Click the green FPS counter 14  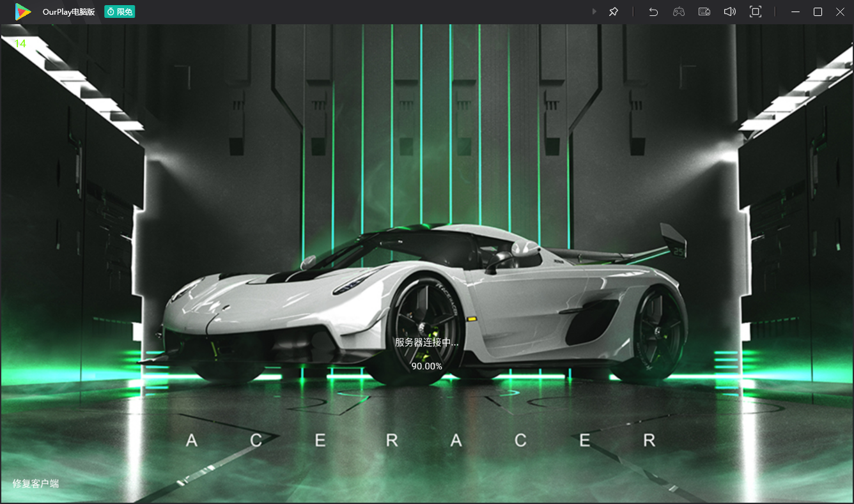[x=20, y=43]
